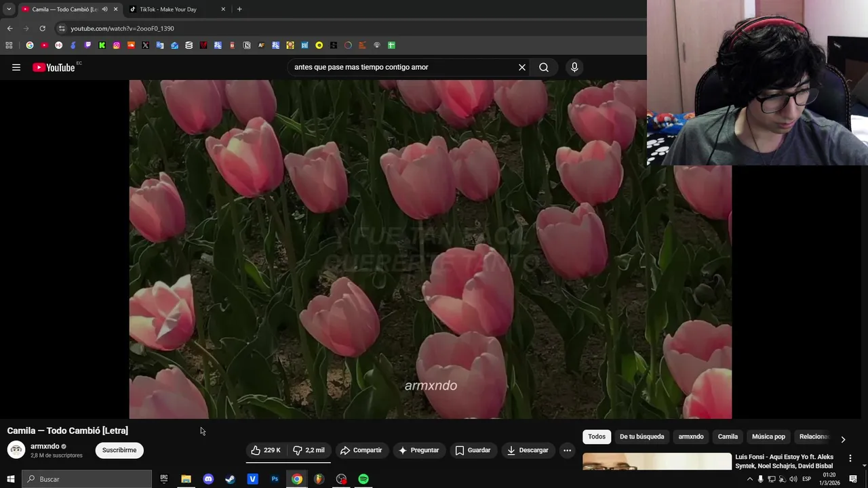Go to the YouTube home logo
This screenshot has width=868, height=488.
(x=54, y=67)
